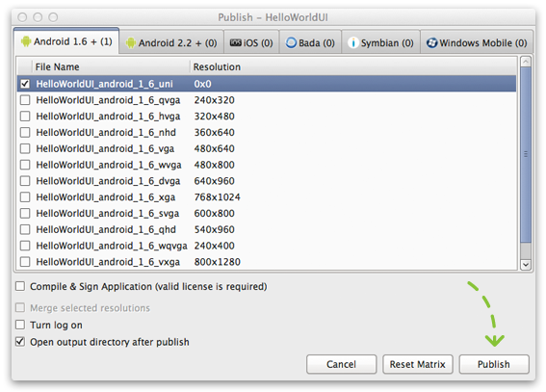Click the 480x640 resolution cell
This screenshot has height=392, width=546.
tap(214, 148)
